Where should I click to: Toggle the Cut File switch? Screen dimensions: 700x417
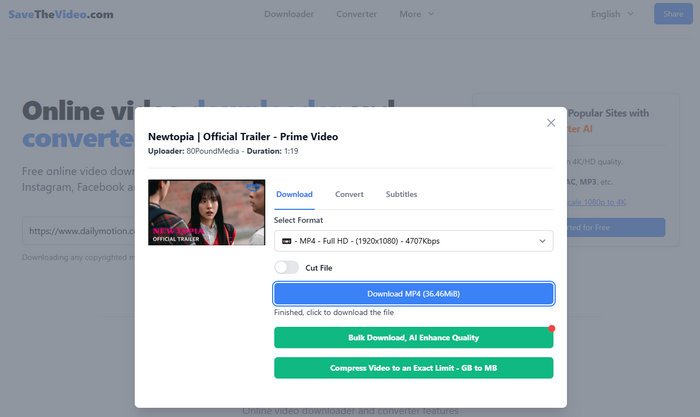(286, 267)
